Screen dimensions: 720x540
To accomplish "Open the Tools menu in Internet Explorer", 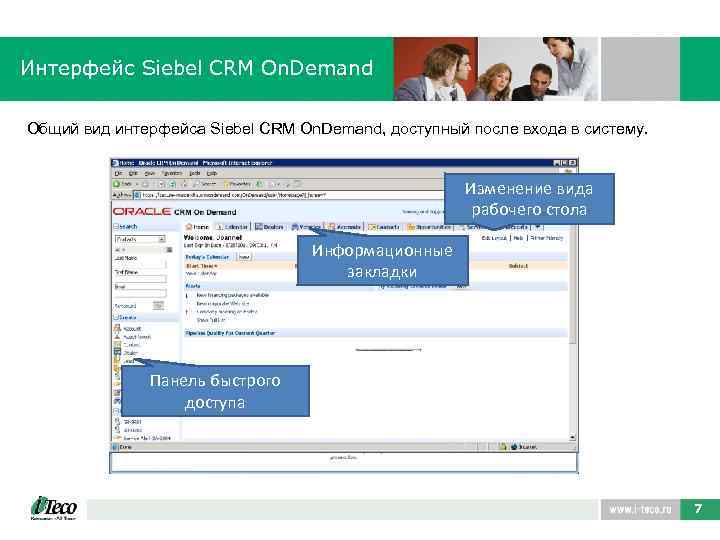I will (195, 174).
